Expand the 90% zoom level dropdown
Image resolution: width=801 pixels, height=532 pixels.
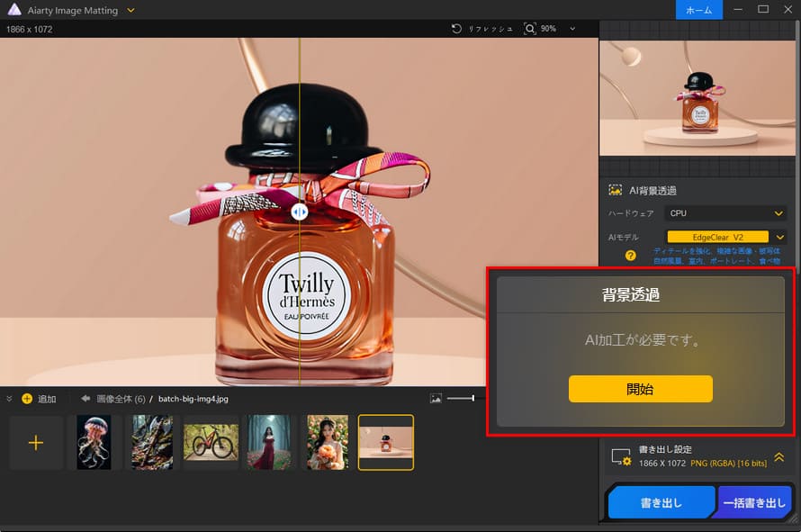click(572, 29)
